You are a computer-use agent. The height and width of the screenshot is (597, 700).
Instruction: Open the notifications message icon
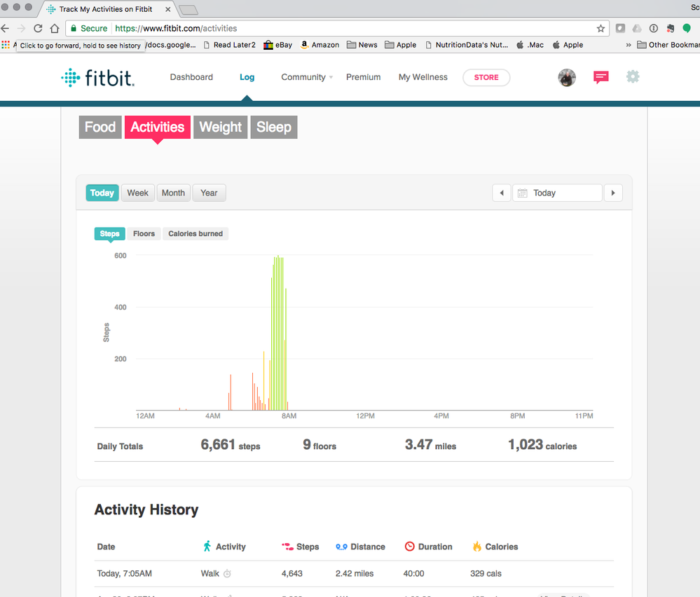(x=601, y=77)
